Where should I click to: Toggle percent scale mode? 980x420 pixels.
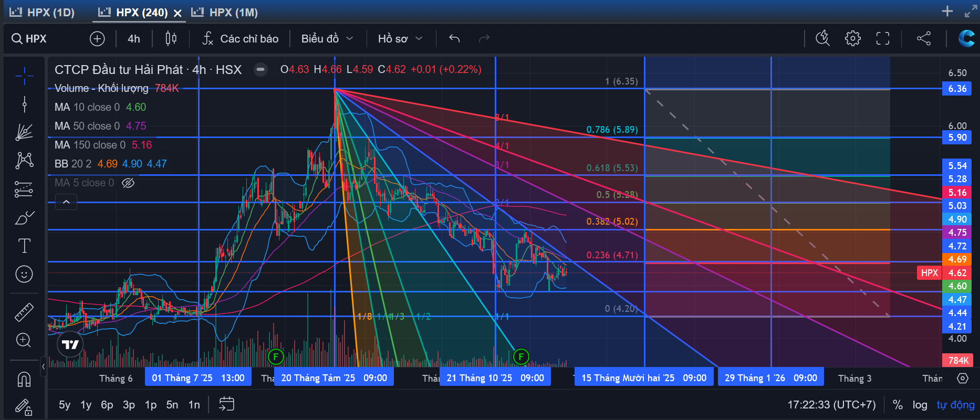point(898,404)
